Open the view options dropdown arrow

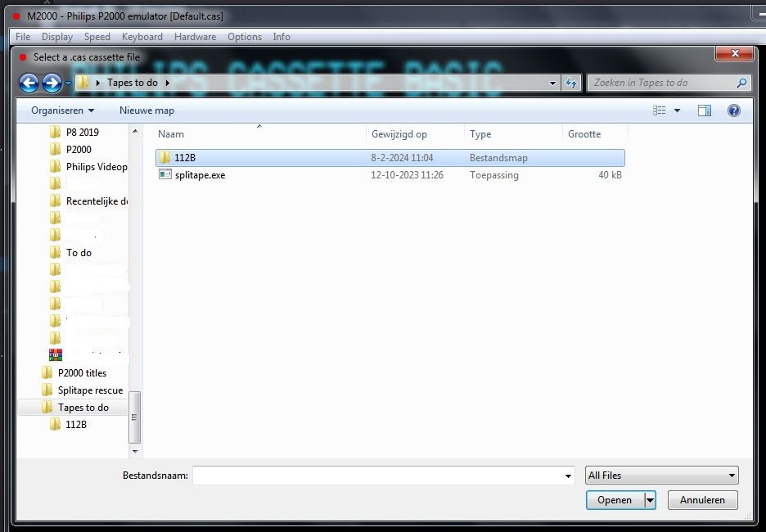click(677, 110)
